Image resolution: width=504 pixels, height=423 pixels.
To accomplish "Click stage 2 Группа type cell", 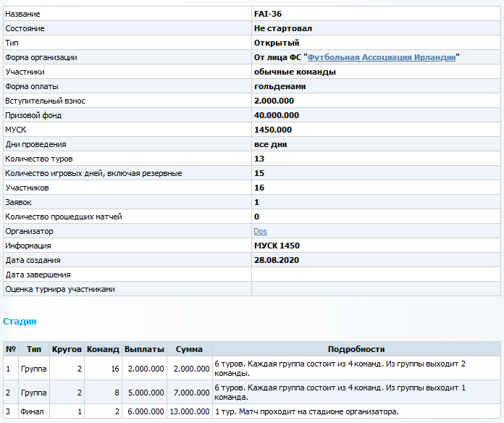I will [x=34, y=393].
